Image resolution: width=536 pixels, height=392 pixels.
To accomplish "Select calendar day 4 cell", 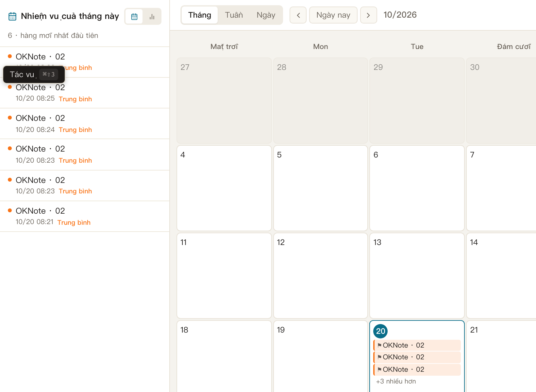I will point(224,188).
